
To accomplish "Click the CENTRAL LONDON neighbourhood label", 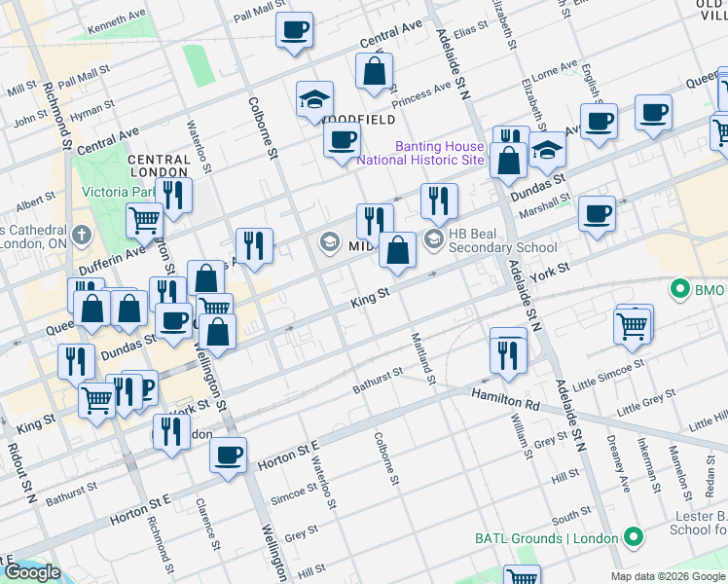I will pos(159,165).
